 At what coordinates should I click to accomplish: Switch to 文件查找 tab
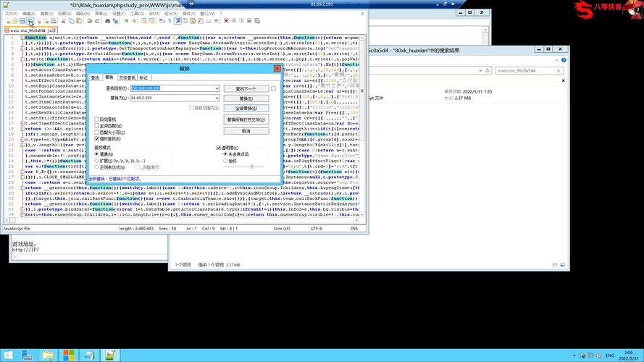[x=127, y=77]
